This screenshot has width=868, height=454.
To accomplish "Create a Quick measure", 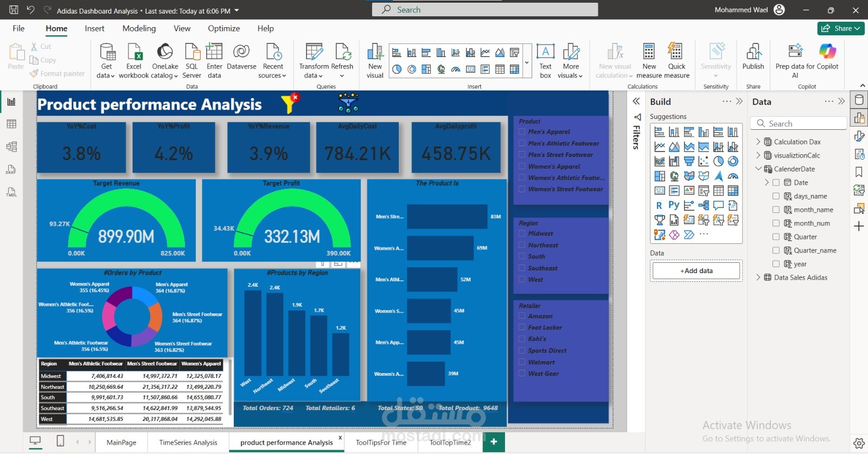I will (x=676, y=60).
